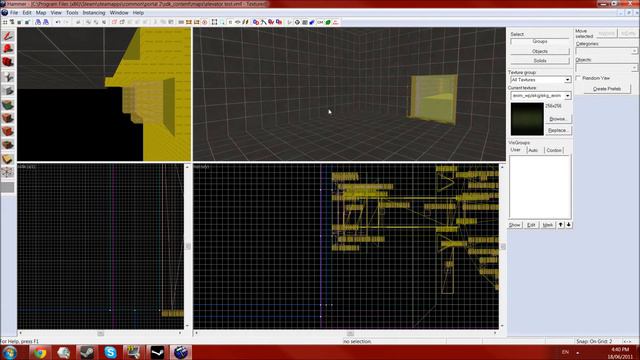640x360 pixels.
Task: Toggle the 3D grid icon
Action: (x=12, y=22)
